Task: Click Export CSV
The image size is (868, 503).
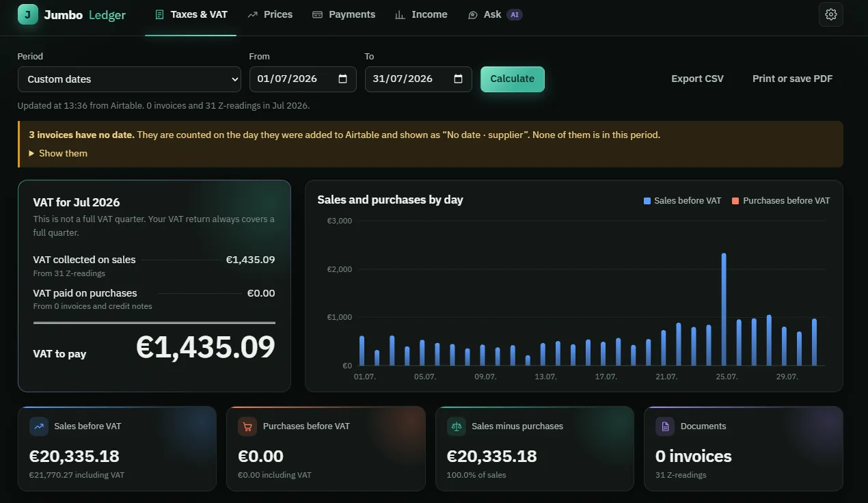Action: 697,79
